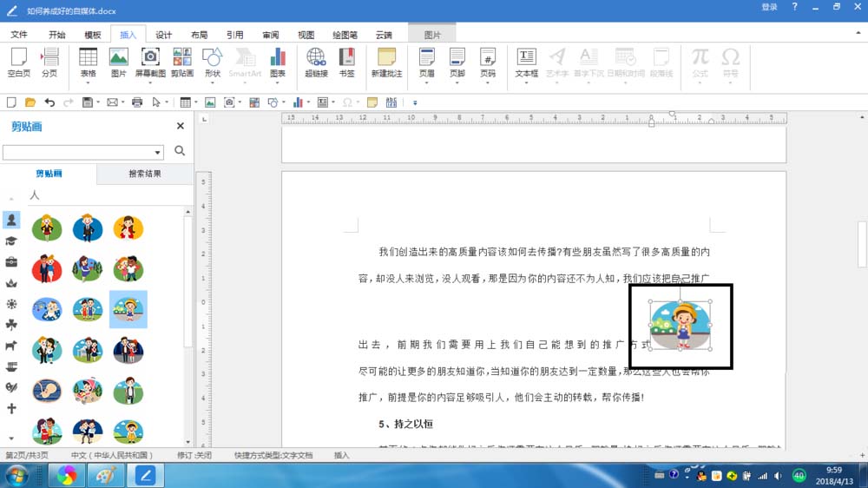Viewport: 868px width, 488px height.
Task: Select the education category cap icon
Action: point(11,241)
